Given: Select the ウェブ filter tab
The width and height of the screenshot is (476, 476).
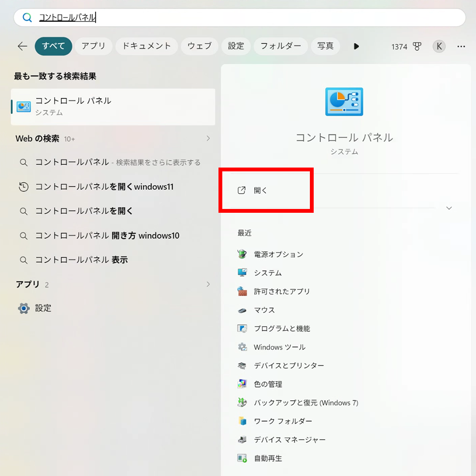Looking at the screenshot, I should point(199,46).
